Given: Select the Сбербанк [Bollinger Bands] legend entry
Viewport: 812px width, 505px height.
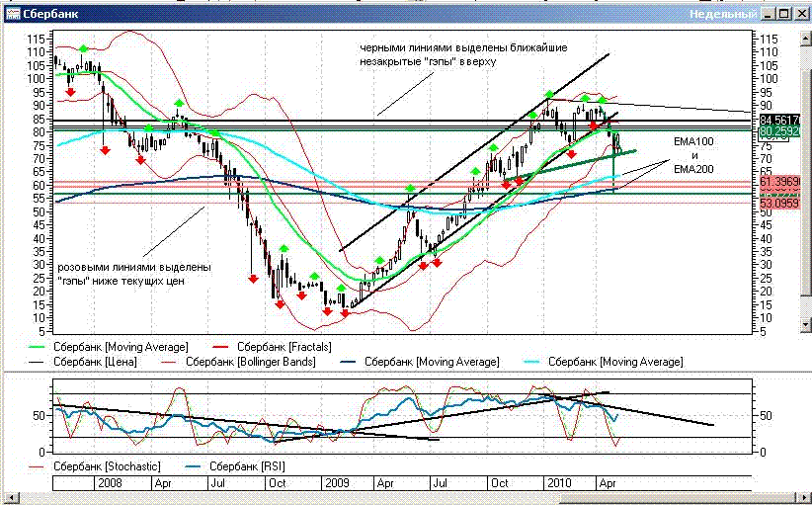Looking at the screenshot, I should (238, 362).
